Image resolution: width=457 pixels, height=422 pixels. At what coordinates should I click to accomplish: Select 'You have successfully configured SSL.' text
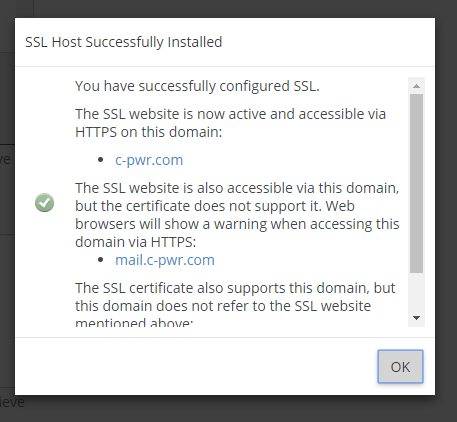(197, 86)
